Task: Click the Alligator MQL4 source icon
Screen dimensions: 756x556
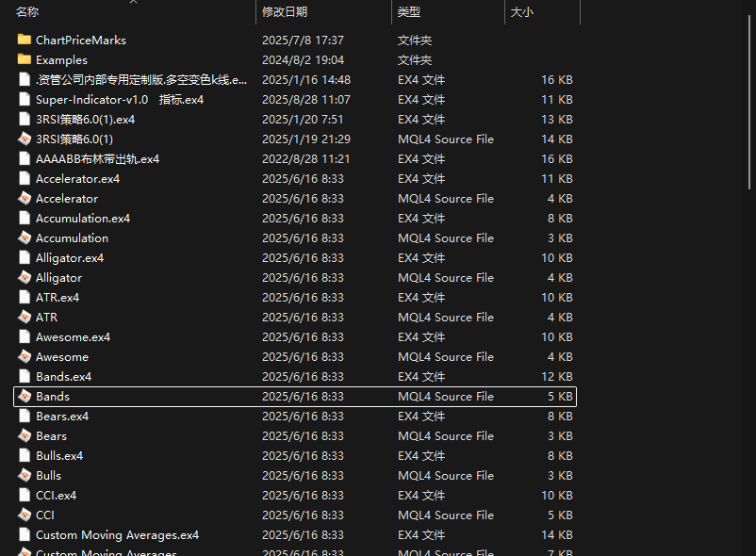Action: [25, 277]
